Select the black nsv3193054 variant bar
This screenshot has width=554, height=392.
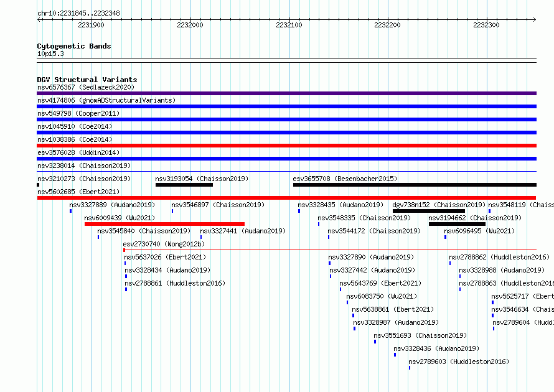[x=184, y=185]
